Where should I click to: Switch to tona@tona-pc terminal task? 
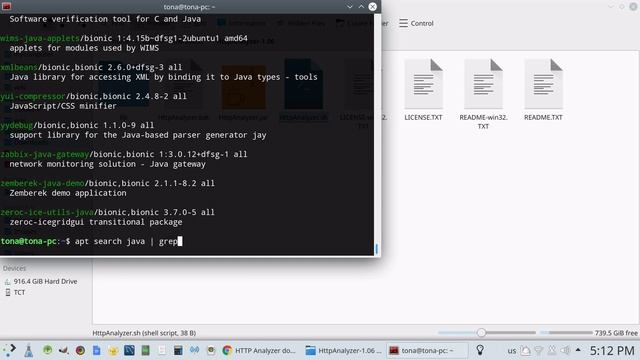[x=427, y=350]
